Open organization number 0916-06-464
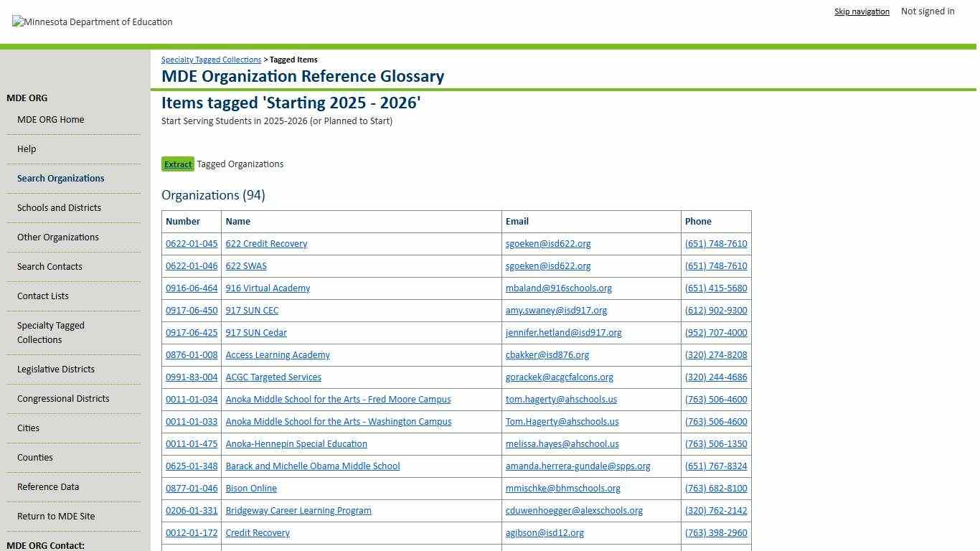The image size is (980, 551). 192,288
